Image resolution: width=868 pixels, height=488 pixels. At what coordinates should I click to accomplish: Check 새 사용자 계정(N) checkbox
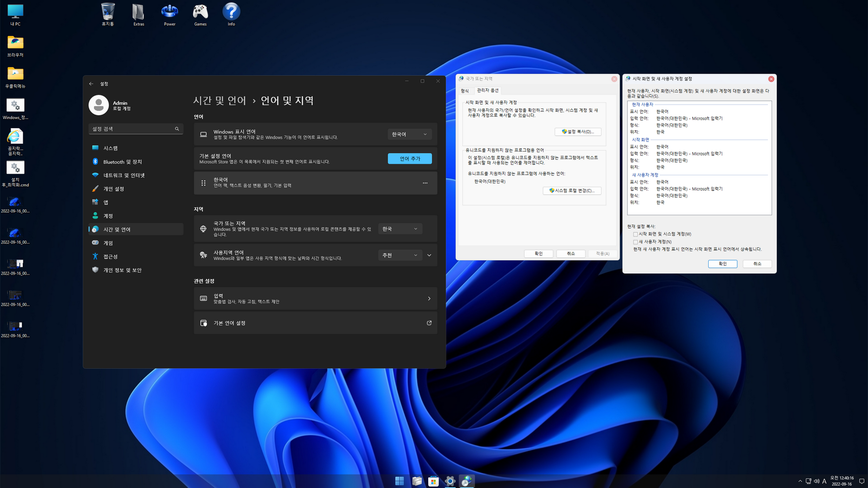click(635, 242)
